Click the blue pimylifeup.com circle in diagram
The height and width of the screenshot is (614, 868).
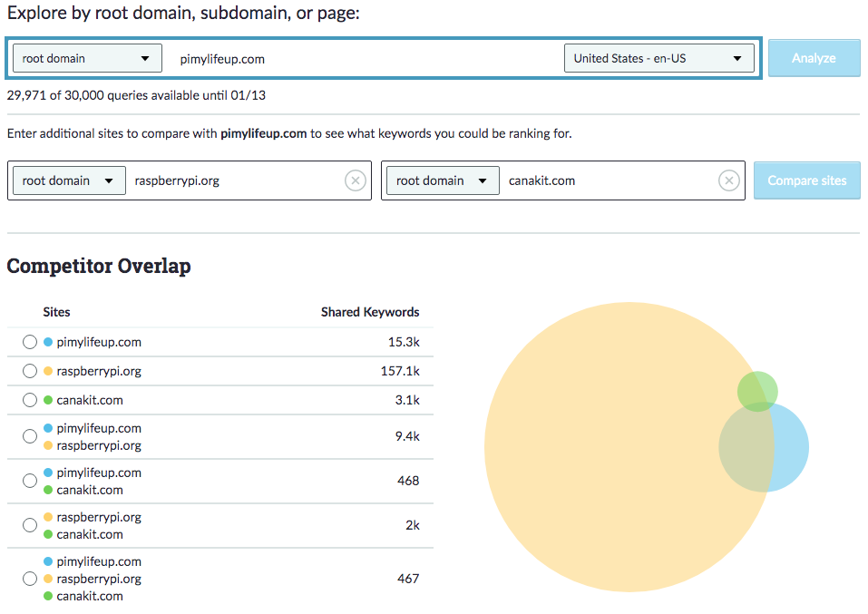791,448
